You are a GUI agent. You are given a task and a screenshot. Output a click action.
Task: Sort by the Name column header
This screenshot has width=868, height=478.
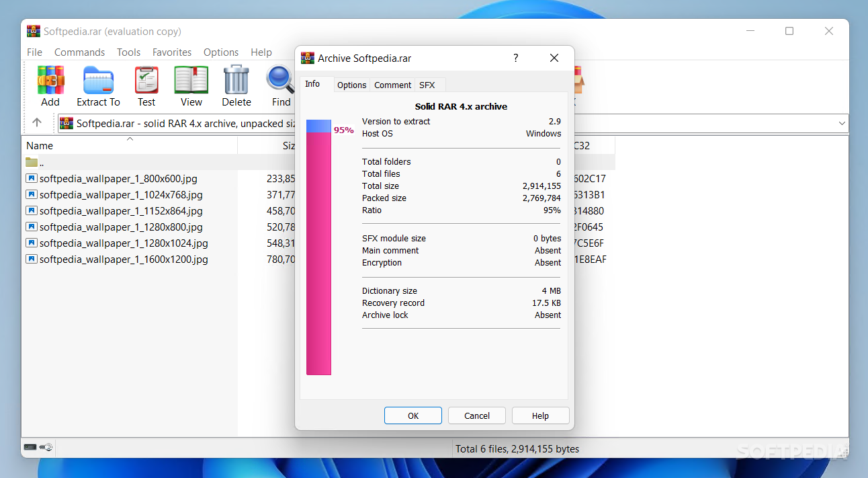(129, 145)
